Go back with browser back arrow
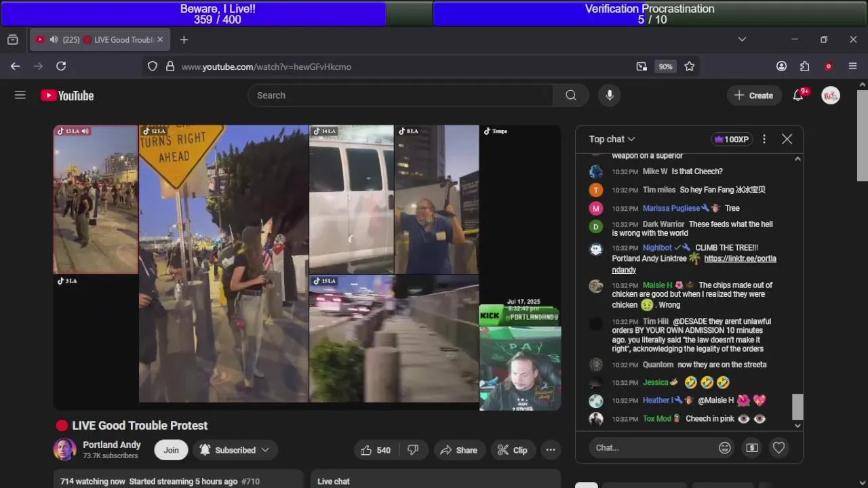868x488 pixels. (x=15, y=66)
